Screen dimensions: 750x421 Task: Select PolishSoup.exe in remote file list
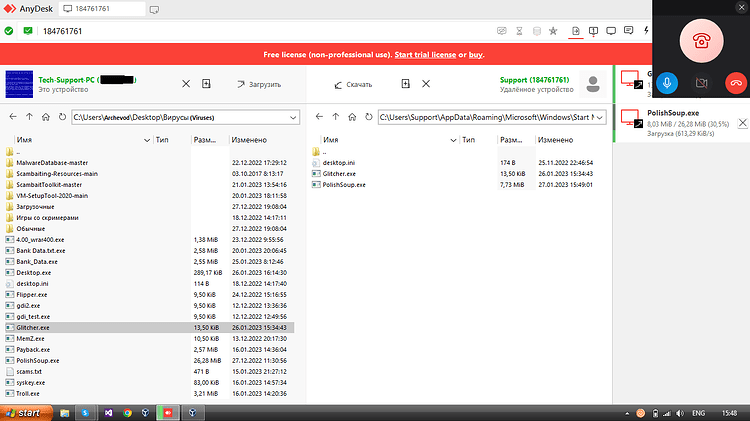(x=344, y=185)
